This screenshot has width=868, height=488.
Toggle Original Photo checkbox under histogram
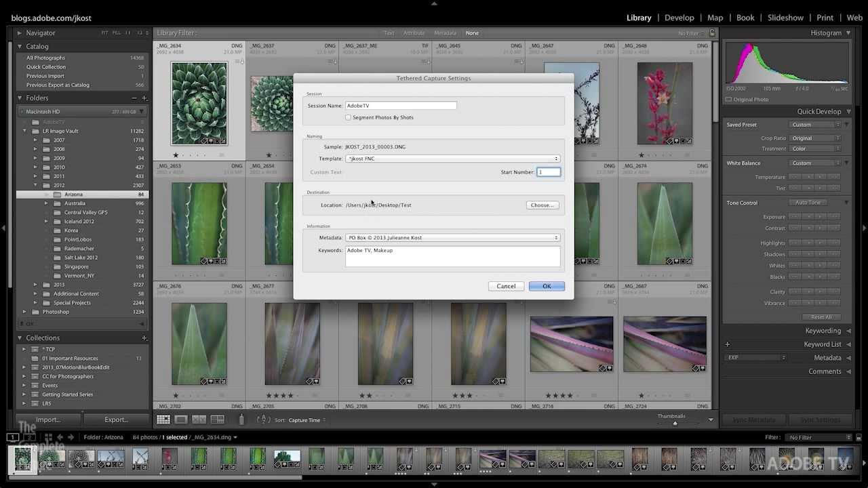point(728,99)
